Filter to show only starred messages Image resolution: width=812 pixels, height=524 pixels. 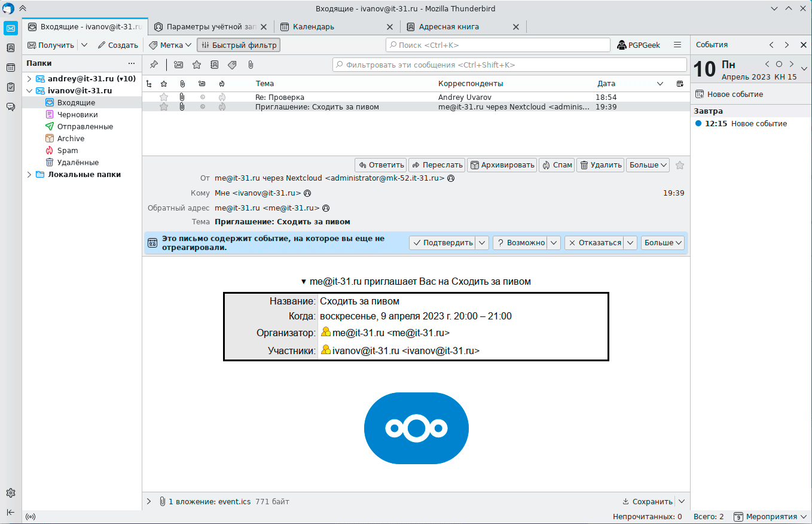[x=196, y=65]
